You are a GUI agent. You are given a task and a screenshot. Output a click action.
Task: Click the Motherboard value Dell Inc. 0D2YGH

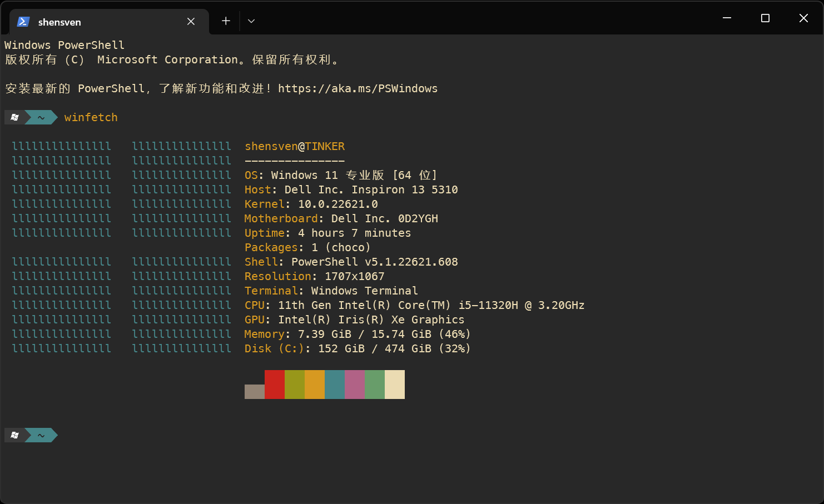[x=385, y=218]
